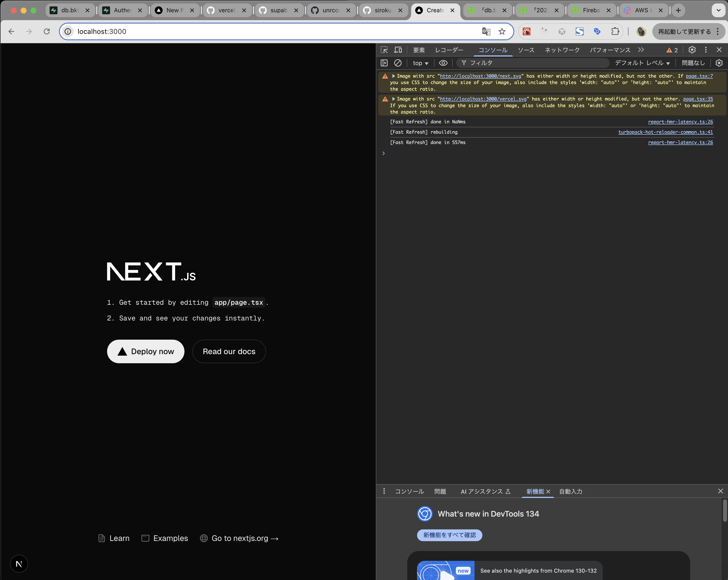728x580 pixels.
Task: Expand the vercel.svg image warning message
Action: coord(393,99)
